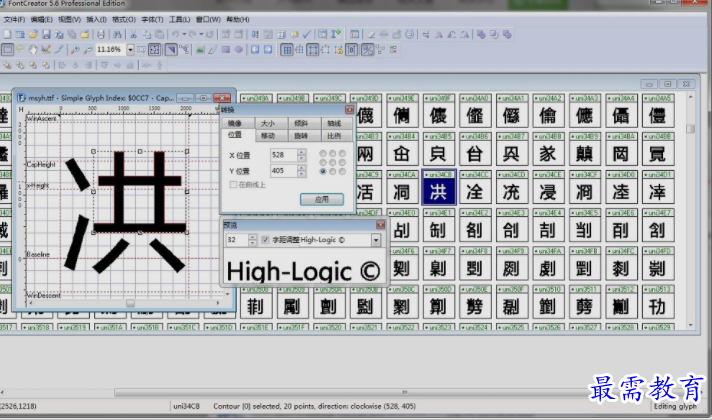712x420 pixels.
Task: Open the 帮助(H) menu
Action: (238, 20)
